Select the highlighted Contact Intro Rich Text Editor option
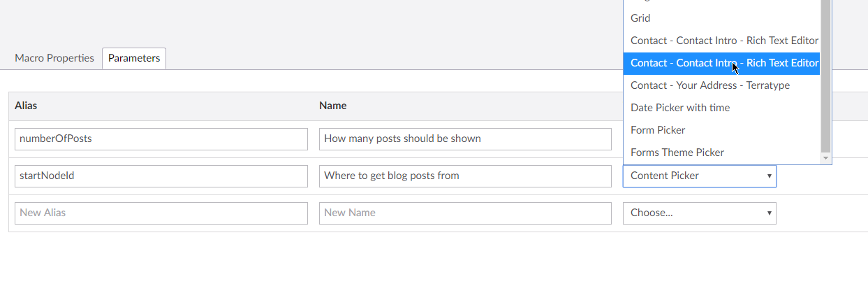This screenshot has width=868, height=284. [x=721, y=63]
